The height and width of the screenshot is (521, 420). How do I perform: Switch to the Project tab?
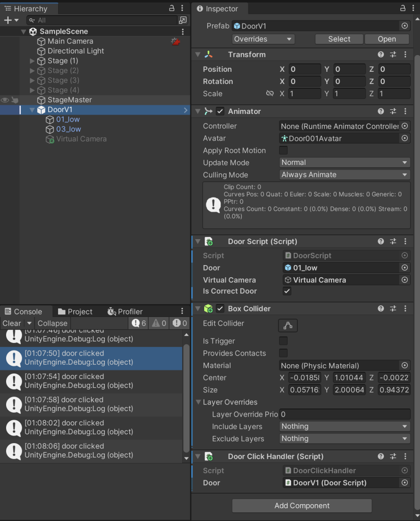[75, 312]
